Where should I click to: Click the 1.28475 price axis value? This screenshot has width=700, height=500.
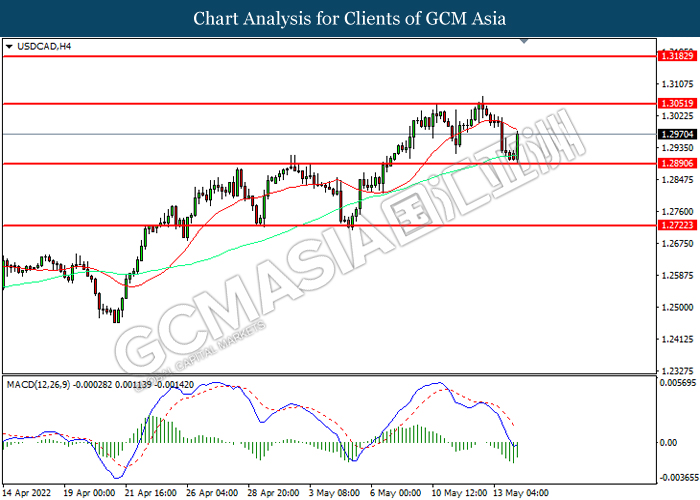677,179
